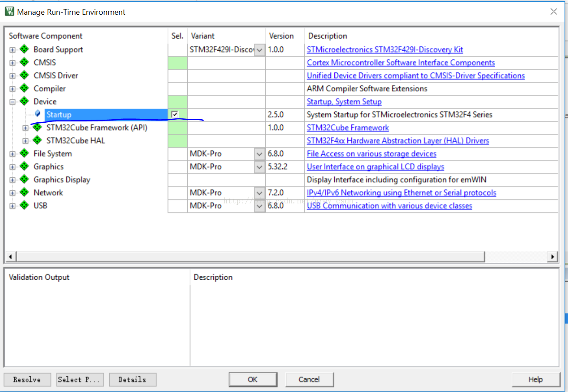
Task: Expand the USB tree node
Action: click(12, 206)
